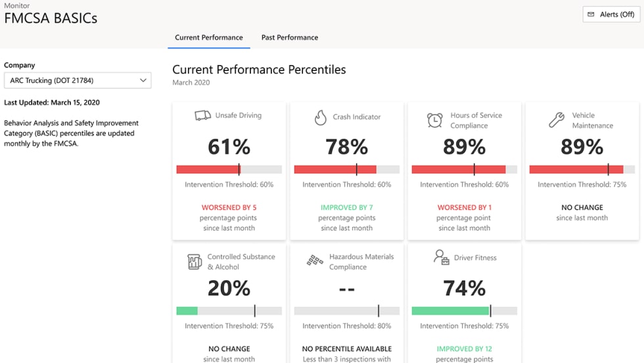
Task: Expand the Company dropdown chevron arrow
Action: [143, 81]
